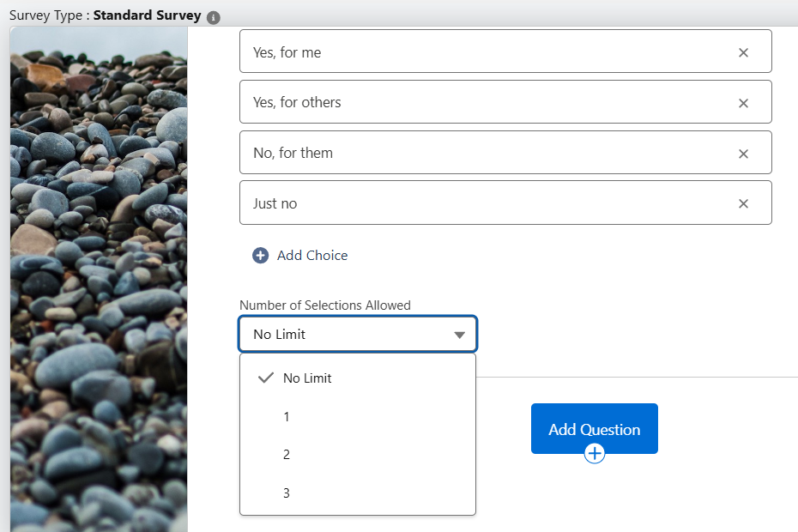Click the info icon beside Standard Survey
Screen dimensions: 798x532
tap(214, 17)
